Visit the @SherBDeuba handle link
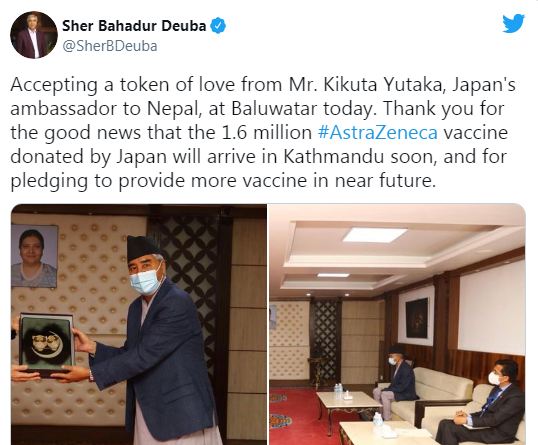This screenshot has width=538, height=445. point(110,46)
